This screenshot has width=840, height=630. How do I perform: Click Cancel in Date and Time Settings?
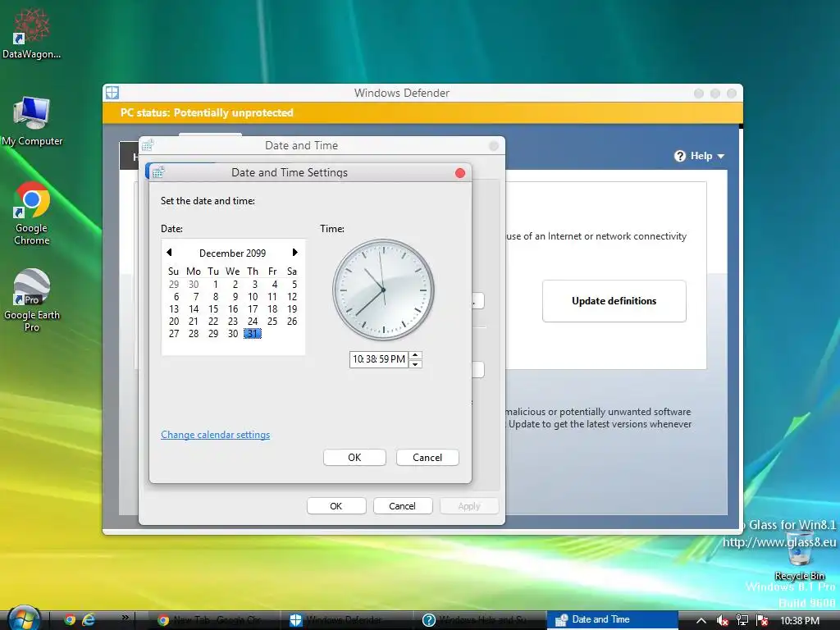click(427, 458)
